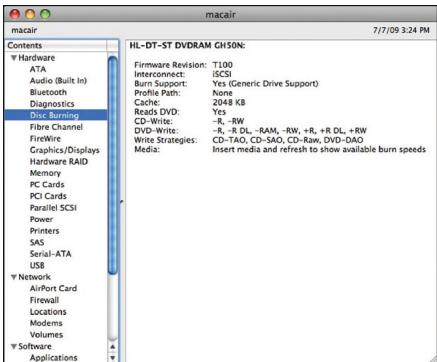Open Serial-ATA information
This screenshot has width=437, height=362.
(x=50, y=254)
